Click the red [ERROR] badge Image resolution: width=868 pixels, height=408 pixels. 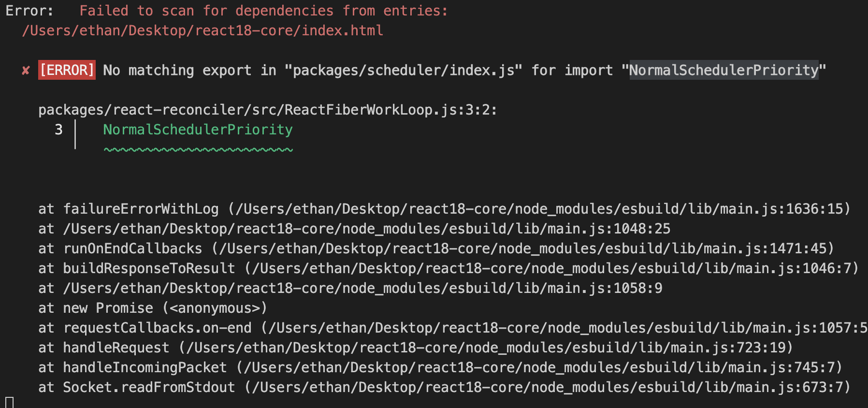67,70
